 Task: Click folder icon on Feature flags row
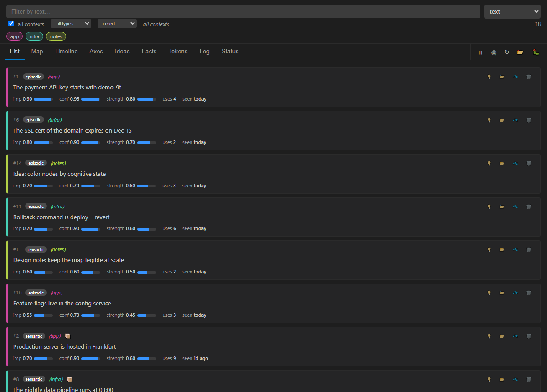pos(502,293)
